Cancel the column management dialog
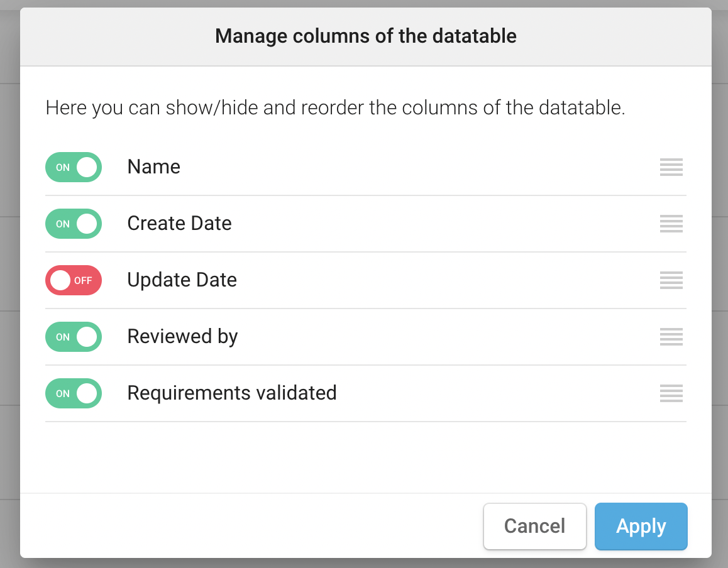Image resolution: width=728 pixels, height=568 pixels. click(534, 526)
